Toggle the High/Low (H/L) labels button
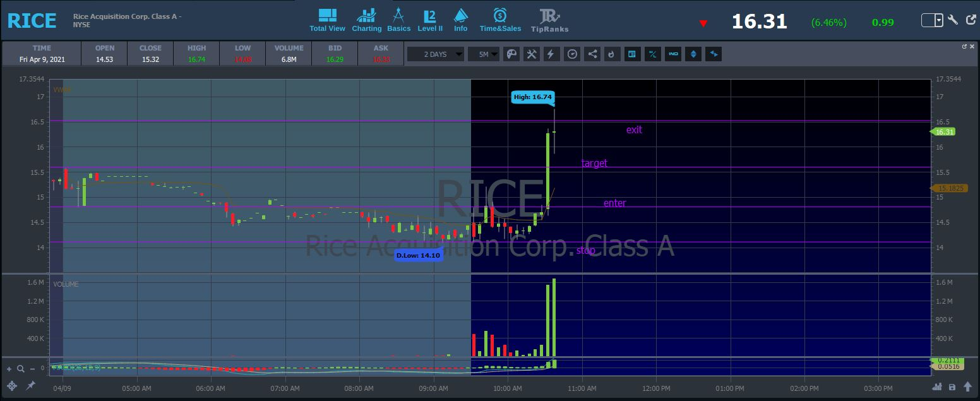 (653, 54)
